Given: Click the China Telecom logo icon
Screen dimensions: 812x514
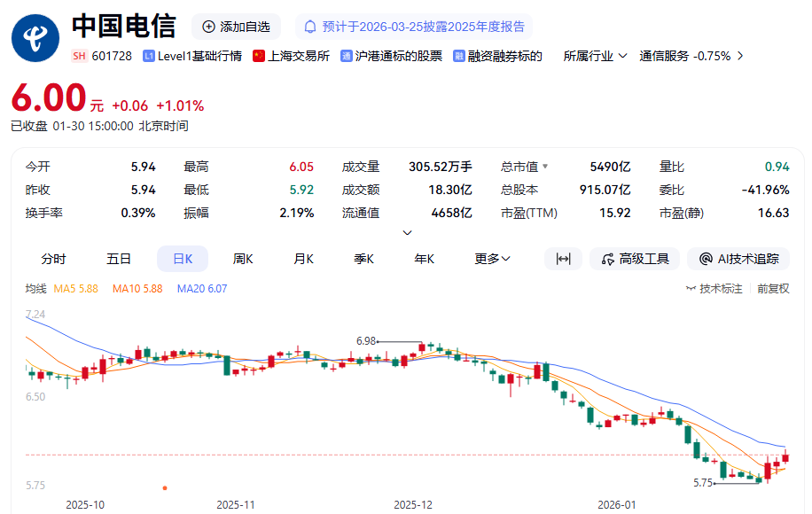Looking at the screenshot, I should [x=35, y=38].
